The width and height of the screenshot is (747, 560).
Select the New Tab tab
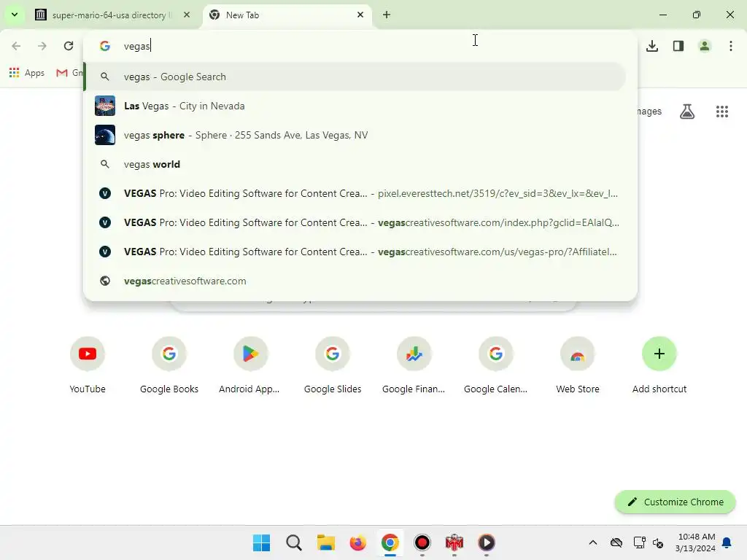click(287, 15)
